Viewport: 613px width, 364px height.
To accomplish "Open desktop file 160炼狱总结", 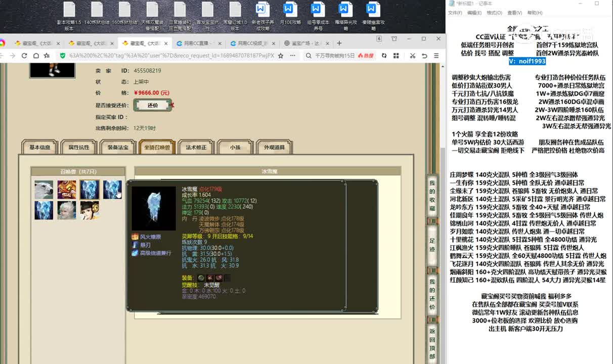I will pos(125,14).
